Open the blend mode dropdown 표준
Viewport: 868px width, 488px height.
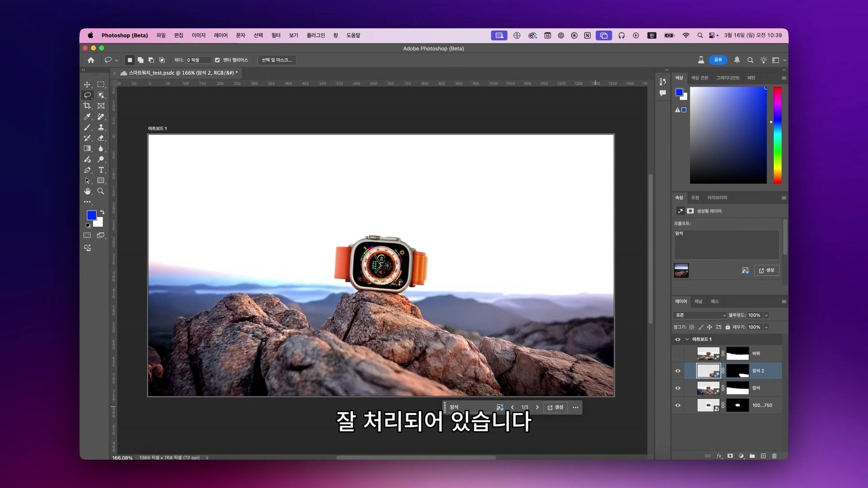coord(700,315)
